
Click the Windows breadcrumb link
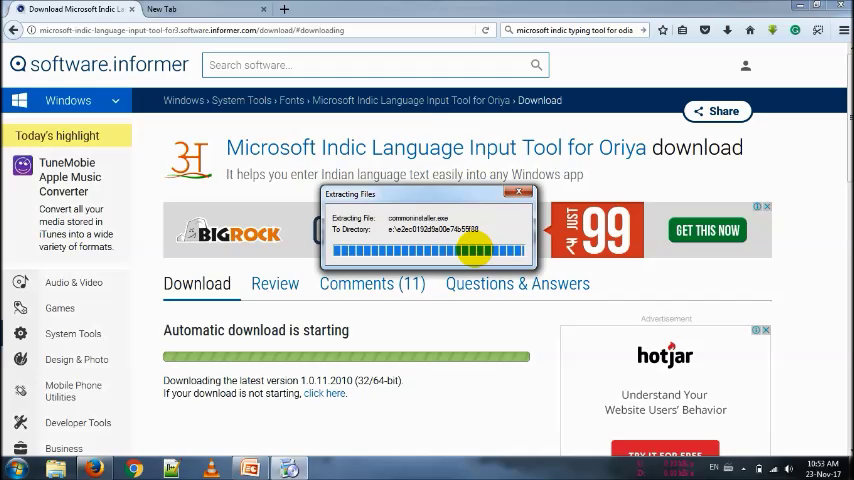click(x=184, y=100)
